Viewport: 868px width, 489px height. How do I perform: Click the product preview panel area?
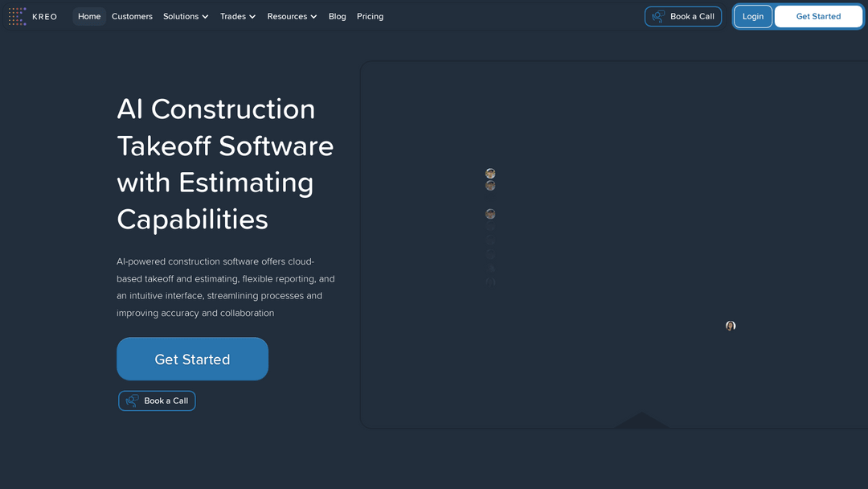pos(614,244)
